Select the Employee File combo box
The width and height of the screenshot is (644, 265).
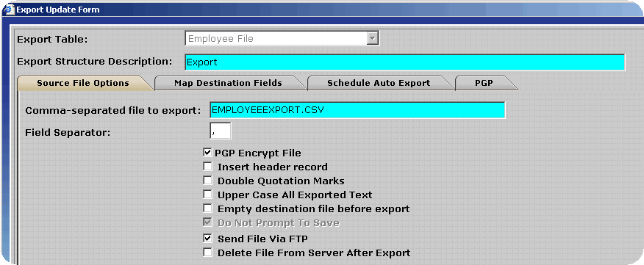coord(282,39)
